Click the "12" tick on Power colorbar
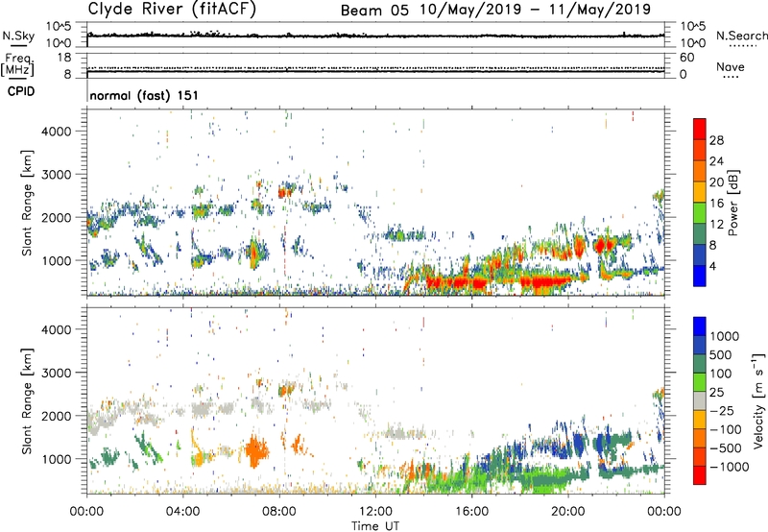Viewport: 768px width, 532px height. (x=716, y=225)
